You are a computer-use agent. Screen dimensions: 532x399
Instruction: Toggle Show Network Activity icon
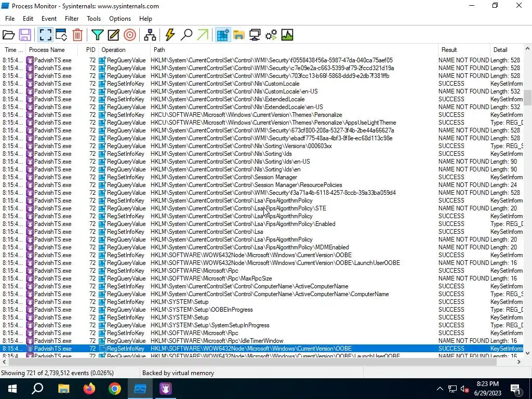point(255,35)
